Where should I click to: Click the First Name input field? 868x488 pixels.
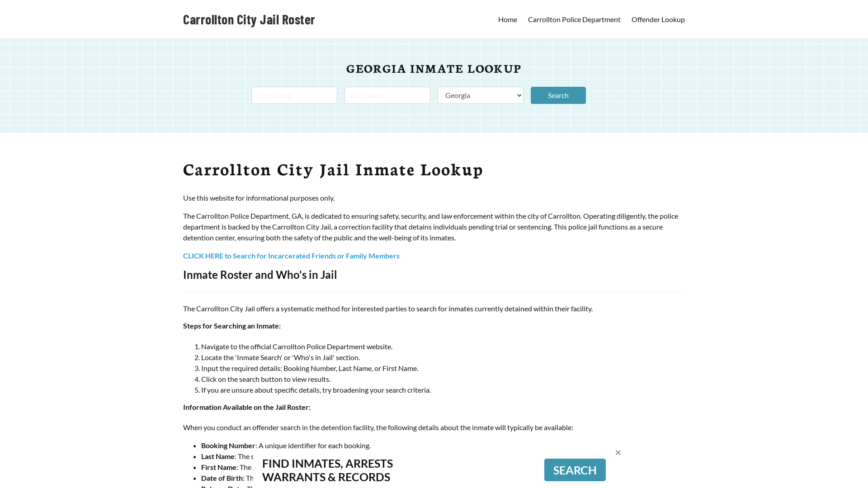pos(294,95)
